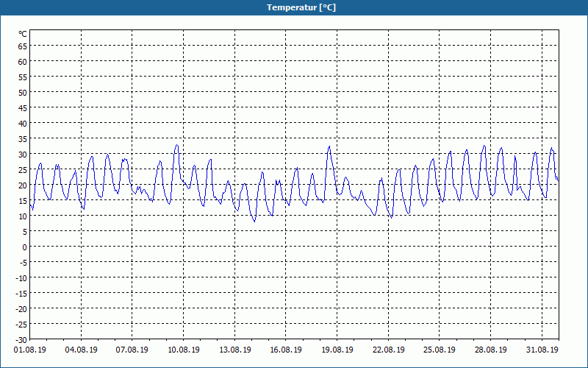
Task: Select the 50 y-axis label
Action: pyautogui.click(x=23, y=93)
